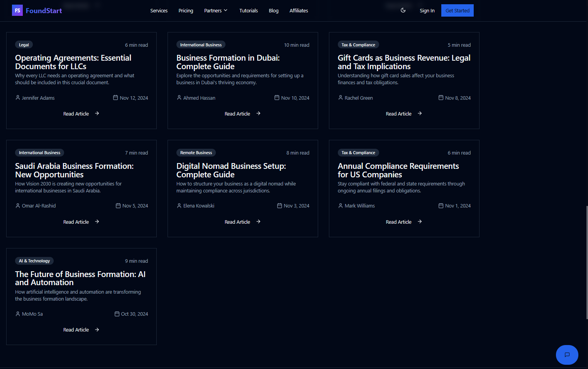Read Article for Business Formation in Dubai
Image resolution: width=588 pixels, height=369 pixels.
(242, 114)
